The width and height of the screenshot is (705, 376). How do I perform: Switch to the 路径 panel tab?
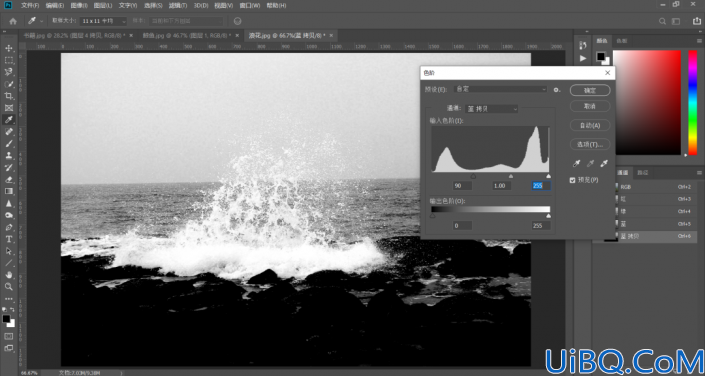[x=643, y=173]
